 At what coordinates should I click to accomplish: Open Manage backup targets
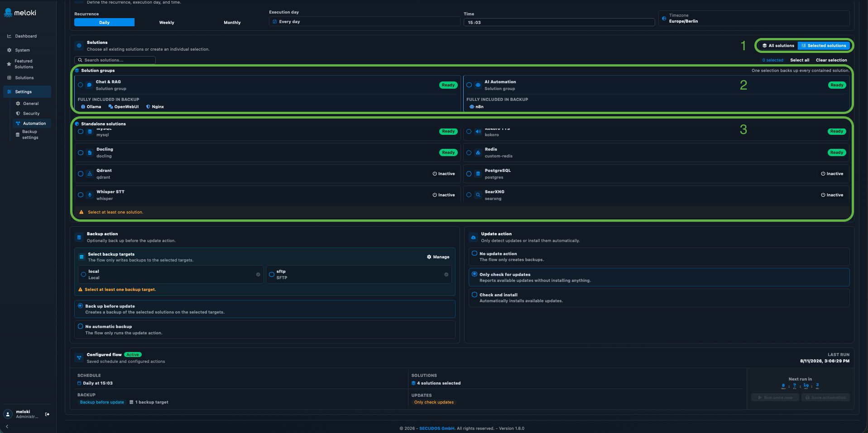point(438,257)
